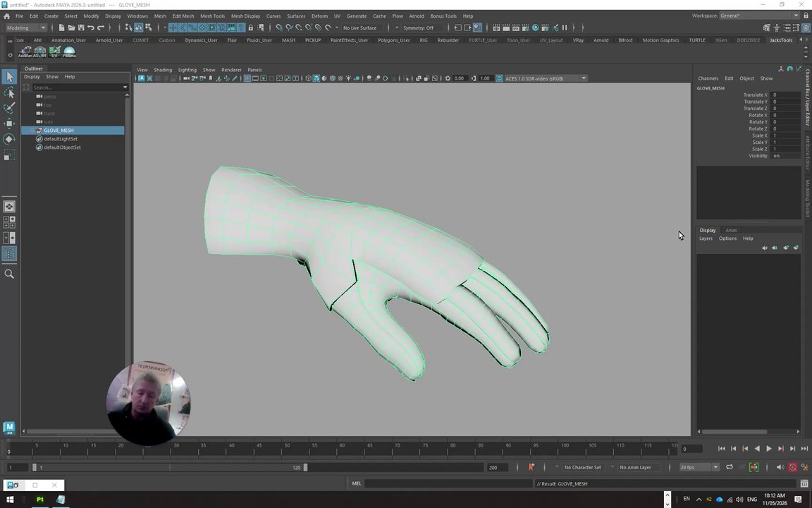Toggle auto keyframe button
Screen dimensions: 812x508
pyautogui.click(x=792, y=467)
